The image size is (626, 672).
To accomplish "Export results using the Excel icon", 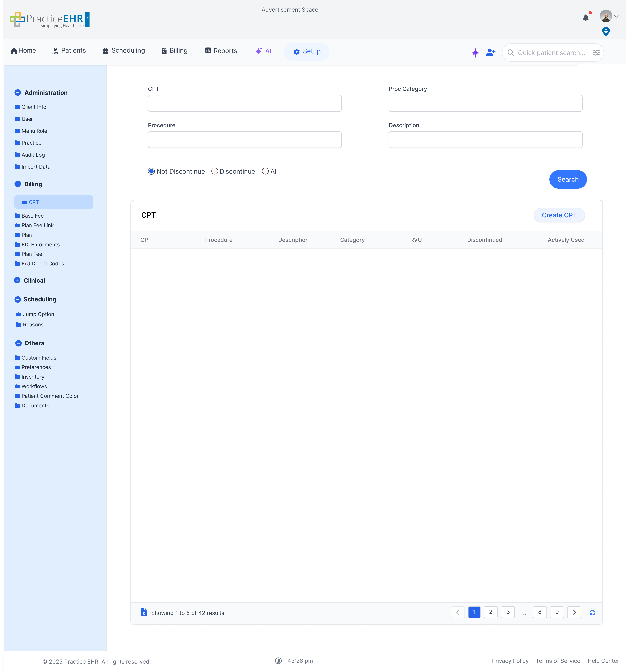I will coord(144,612).
